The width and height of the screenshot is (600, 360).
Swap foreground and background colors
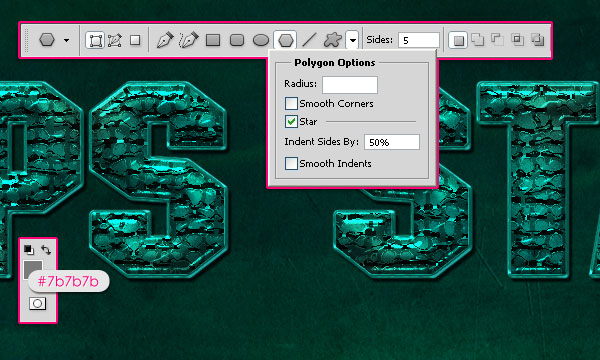(46, 250)
